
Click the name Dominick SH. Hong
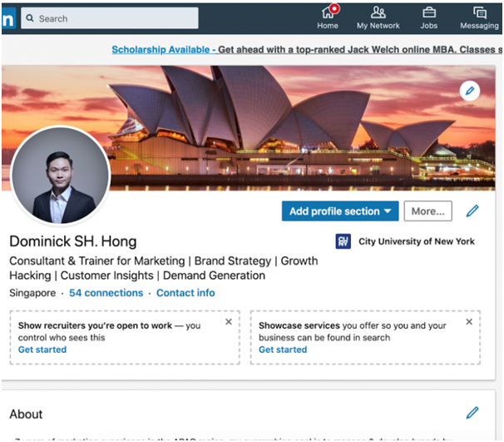coord(73,241)
